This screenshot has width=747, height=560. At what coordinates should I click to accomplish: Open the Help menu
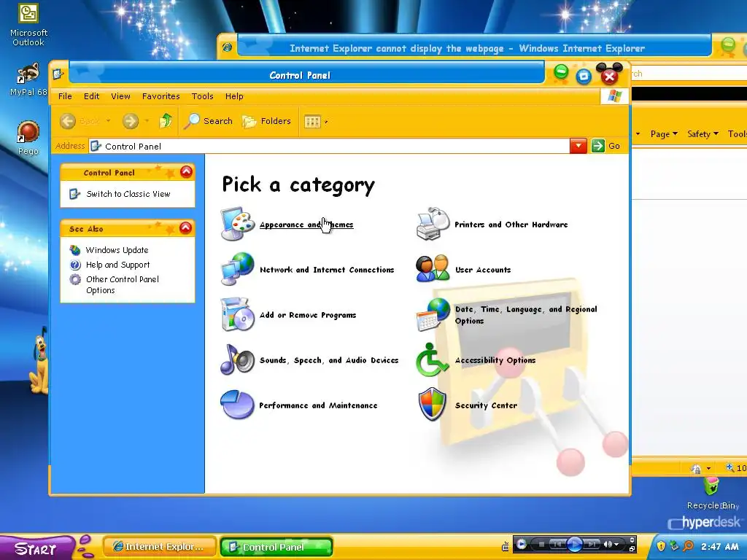coord(234,96)
